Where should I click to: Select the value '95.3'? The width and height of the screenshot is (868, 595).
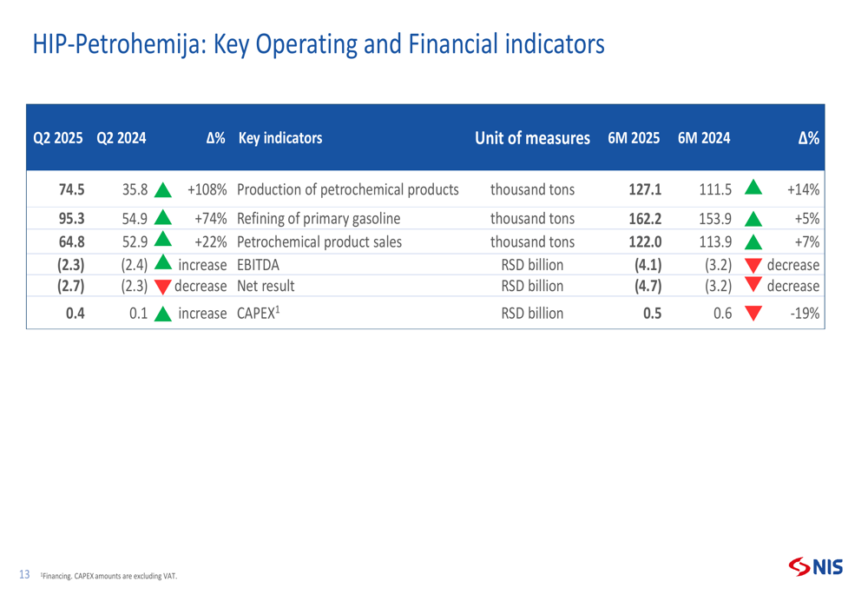point(71,219)
